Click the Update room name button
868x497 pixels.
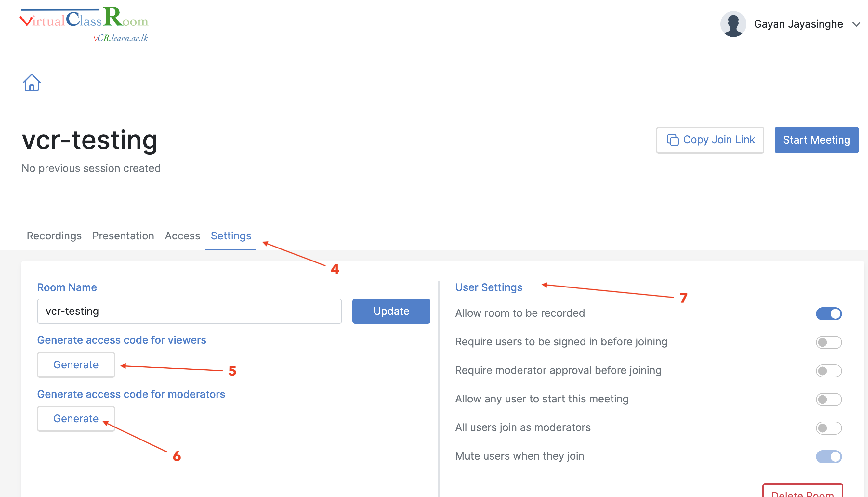point(391,311)
